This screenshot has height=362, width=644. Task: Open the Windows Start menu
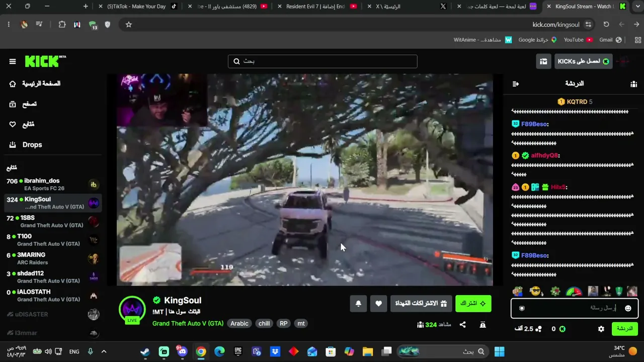pos(499,351)
